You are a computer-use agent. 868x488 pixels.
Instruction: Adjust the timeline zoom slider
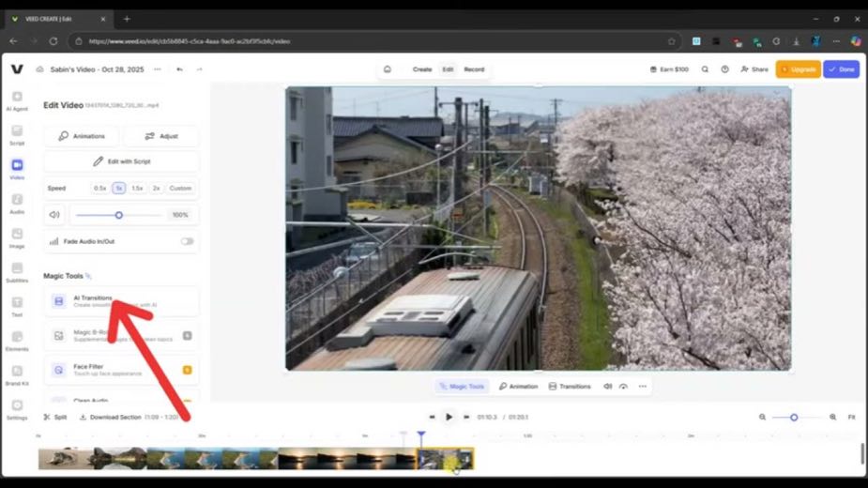pyautogui.click(x=794, y=417)
